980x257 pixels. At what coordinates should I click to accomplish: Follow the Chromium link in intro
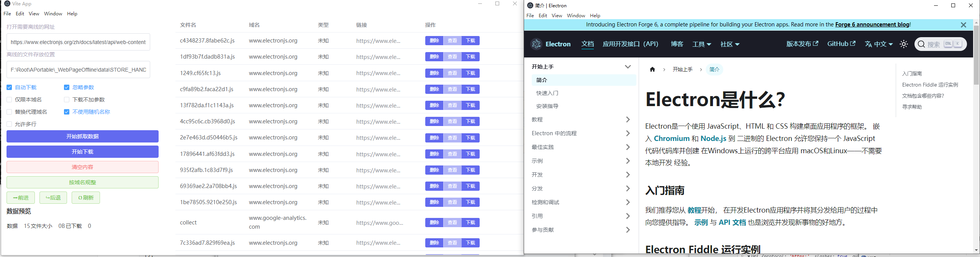click(672, 139)
